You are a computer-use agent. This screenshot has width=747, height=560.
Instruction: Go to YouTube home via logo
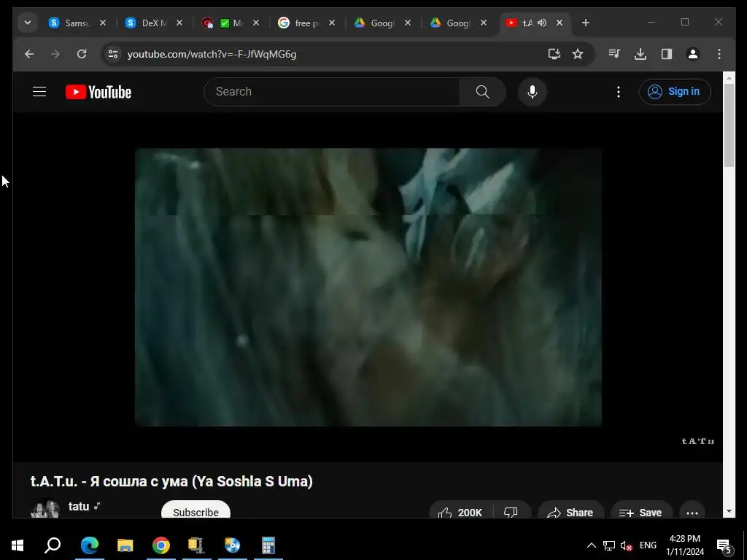pos(98,92)
